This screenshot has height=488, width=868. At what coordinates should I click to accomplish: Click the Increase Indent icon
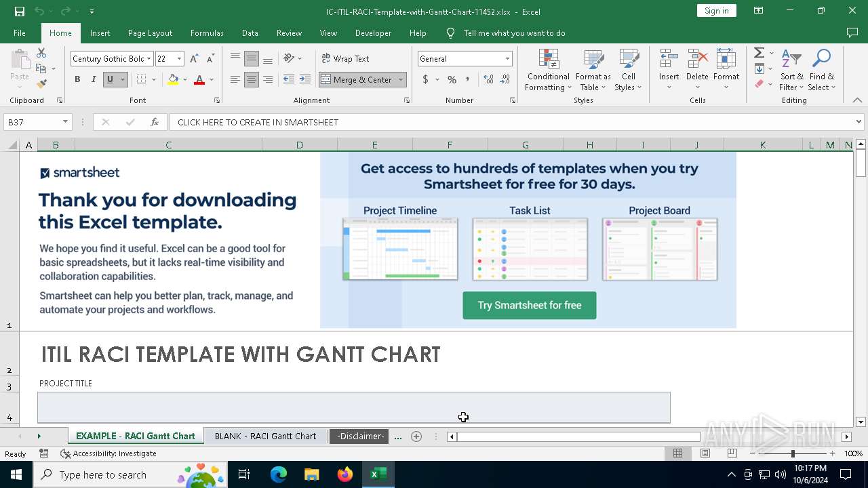(x=305, y=79)
